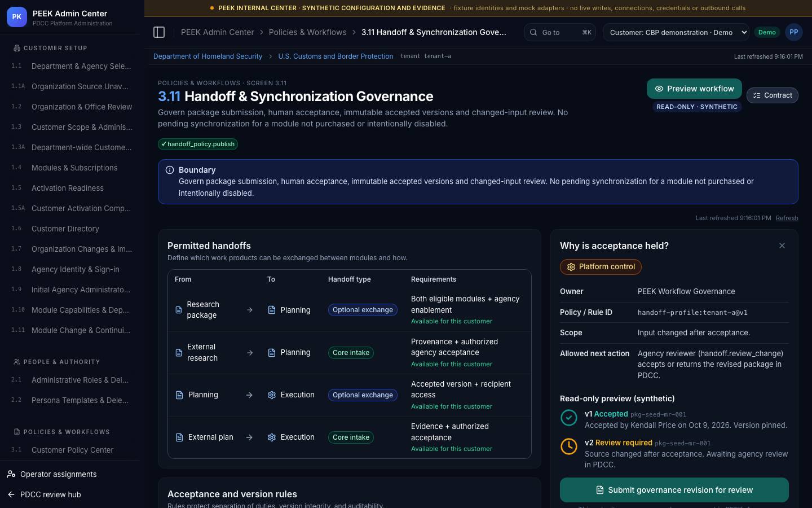Click the v2 Review required clock icon

click(x=569, y=446)
